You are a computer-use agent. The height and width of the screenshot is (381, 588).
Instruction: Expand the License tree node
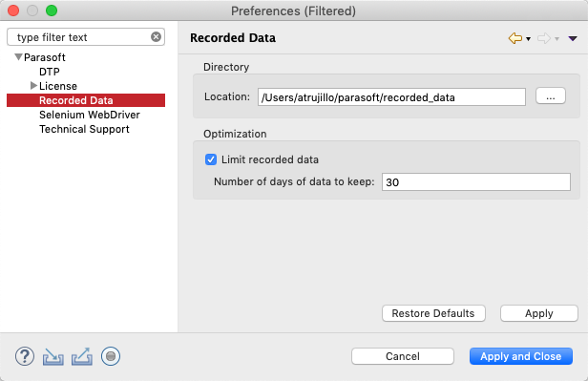[x=33, y=86]
